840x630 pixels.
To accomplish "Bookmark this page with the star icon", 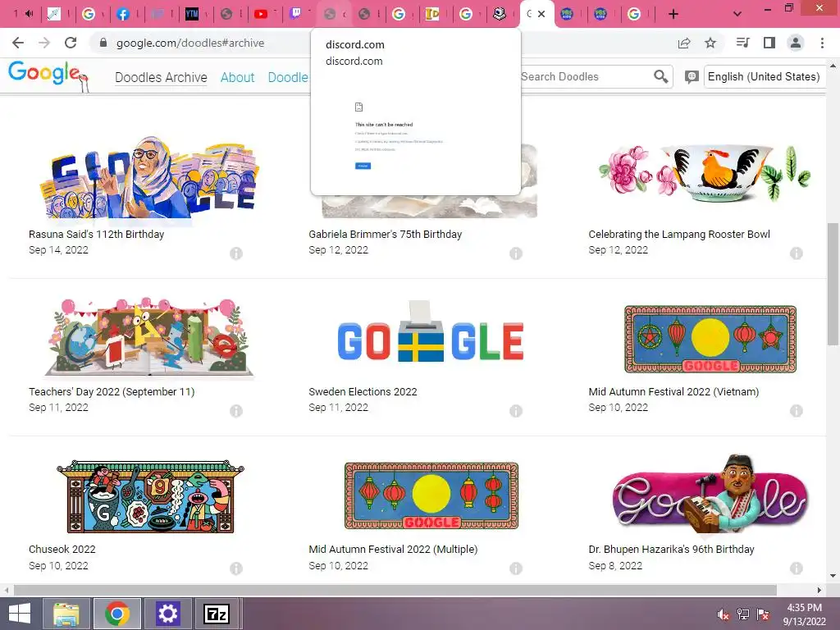I will coord(710,43).
